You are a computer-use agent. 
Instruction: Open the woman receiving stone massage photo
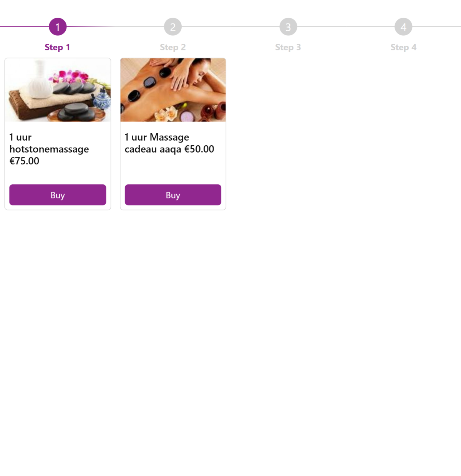coord(173,90)
